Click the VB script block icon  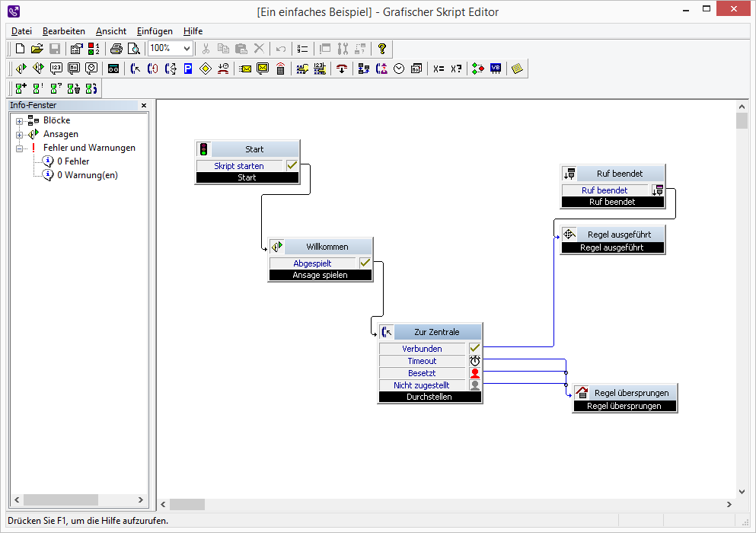[496, 69]
